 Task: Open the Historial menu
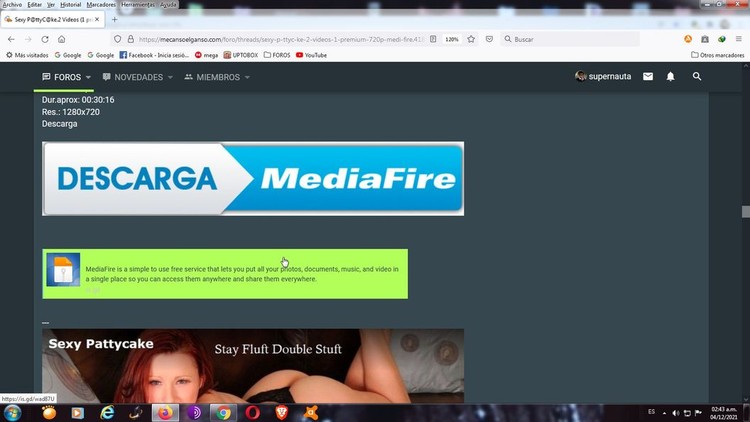(x=70, y=4)
